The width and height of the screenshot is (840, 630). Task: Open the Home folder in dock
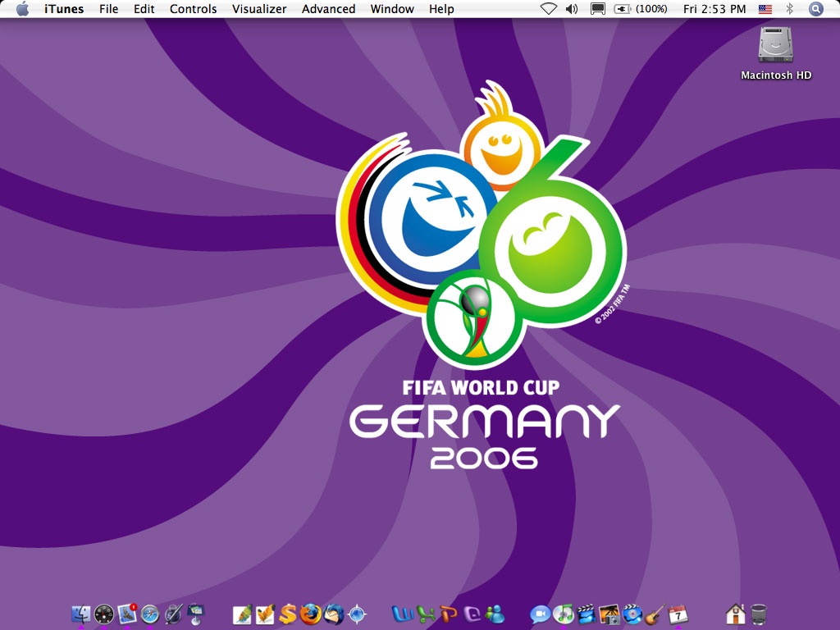point(736,614)
